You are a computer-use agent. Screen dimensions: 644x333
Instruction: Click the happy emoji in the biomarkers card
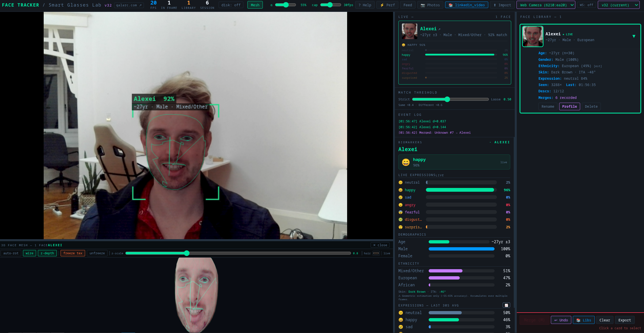tap(406, 162)
